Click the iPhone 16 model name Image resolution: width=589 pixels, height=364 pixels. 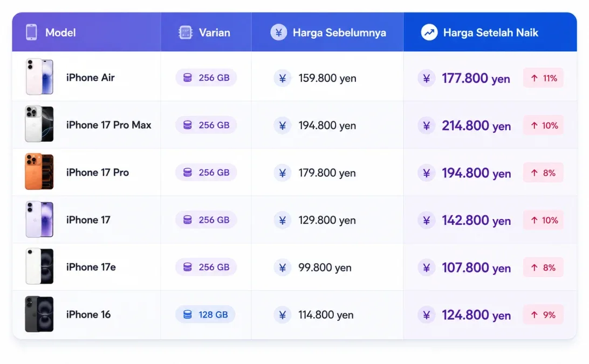(88, 314)
